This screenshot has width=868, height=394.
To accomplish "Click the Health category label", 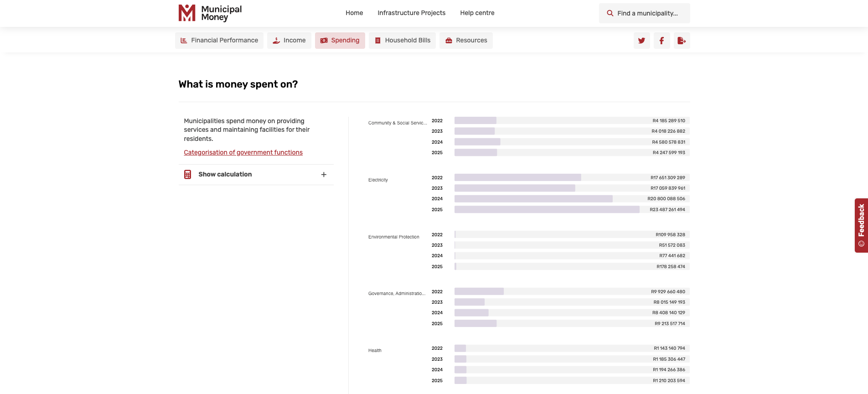I will point(375,351).
